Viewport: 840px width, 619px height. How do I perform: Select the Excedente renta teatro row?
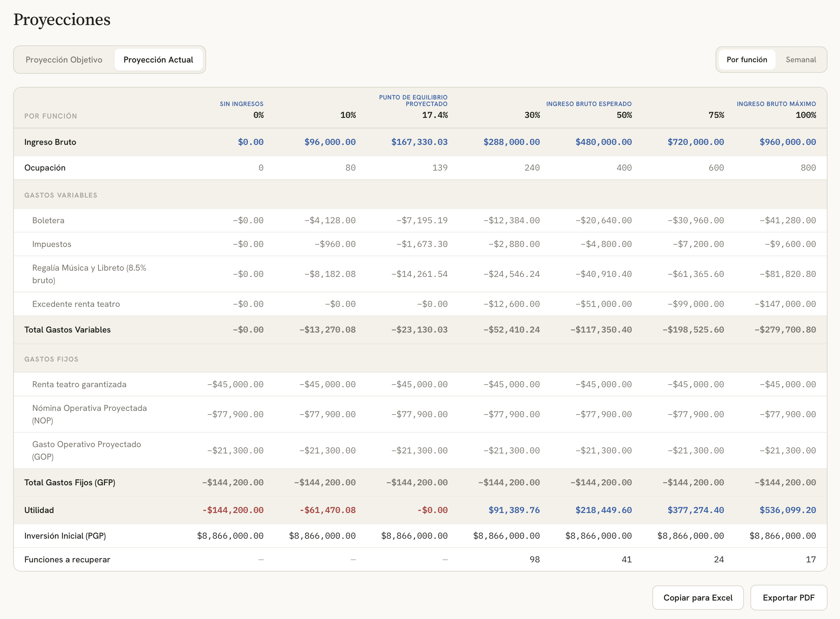420,304
